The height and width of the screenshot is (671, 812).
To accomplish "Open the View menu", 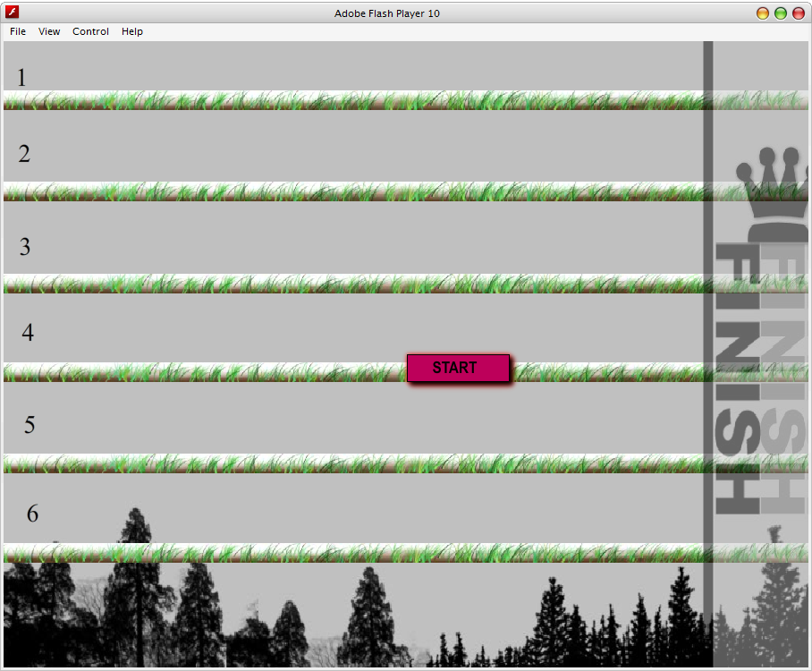I will 49,31.
